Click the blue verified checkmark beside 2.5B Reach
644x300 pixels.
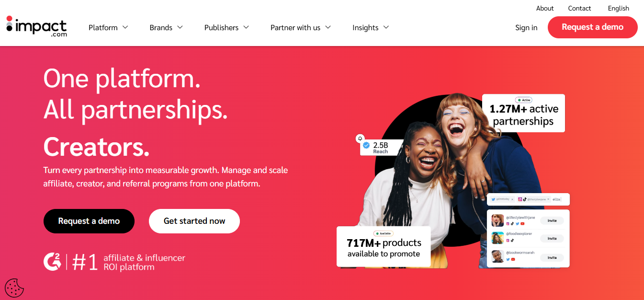pyautogui.click(x=366, y=145)
